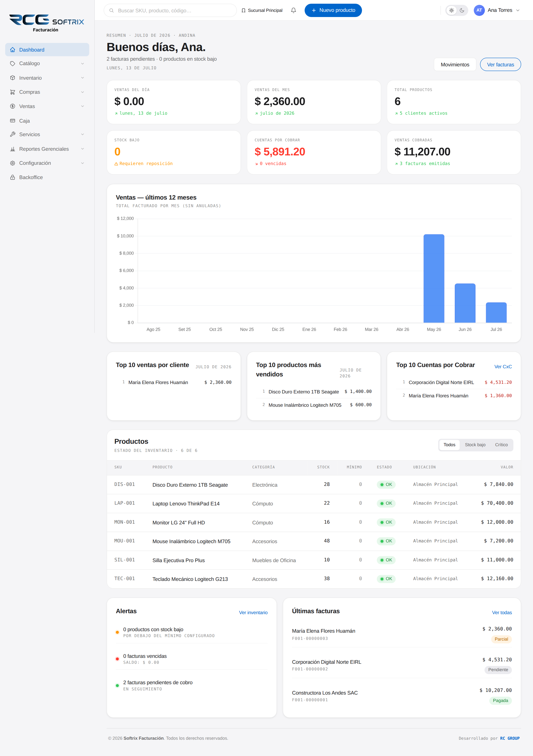Expand the Compras menu chevron
Screen dimensions: 533x756
click(82, 92)
